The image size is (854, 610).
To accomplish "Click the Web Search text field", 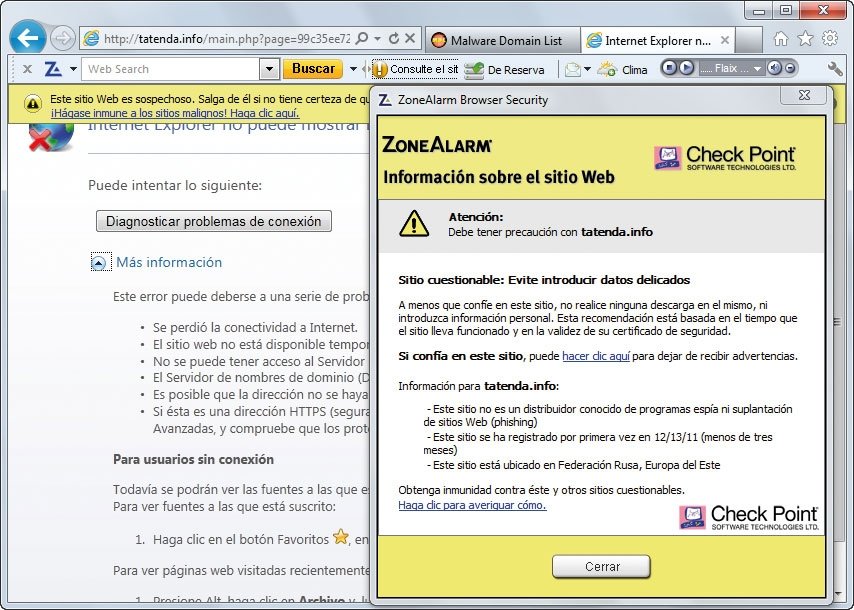I will click(170, 69).
